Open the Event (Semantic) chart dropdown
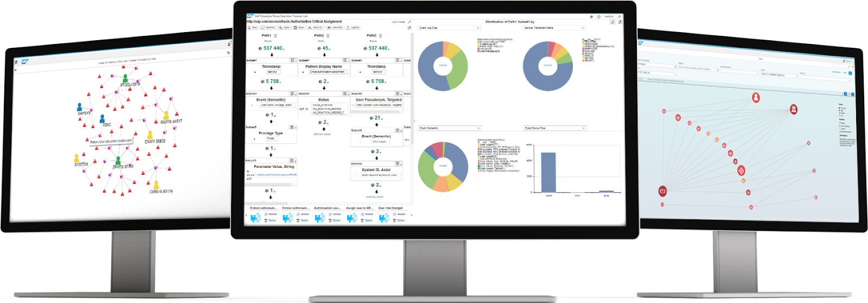 pos(449,128)
